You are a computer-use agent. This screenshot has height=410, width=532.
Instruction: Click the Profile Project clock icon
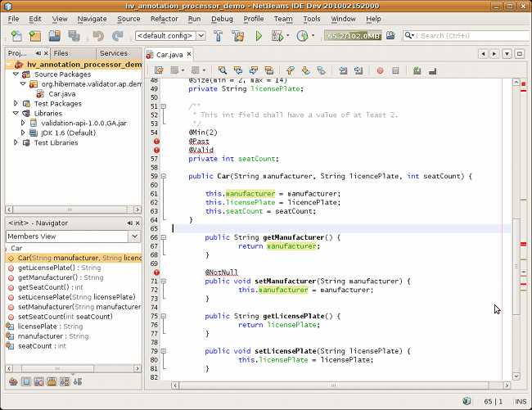pos(302,36)
